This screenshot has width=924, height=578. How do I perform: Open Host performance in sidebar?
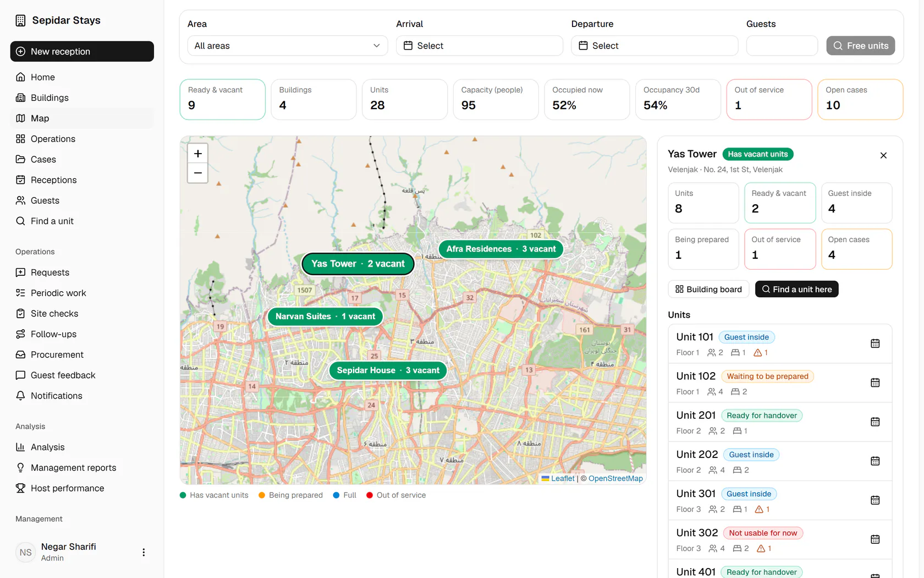(82, 488)
